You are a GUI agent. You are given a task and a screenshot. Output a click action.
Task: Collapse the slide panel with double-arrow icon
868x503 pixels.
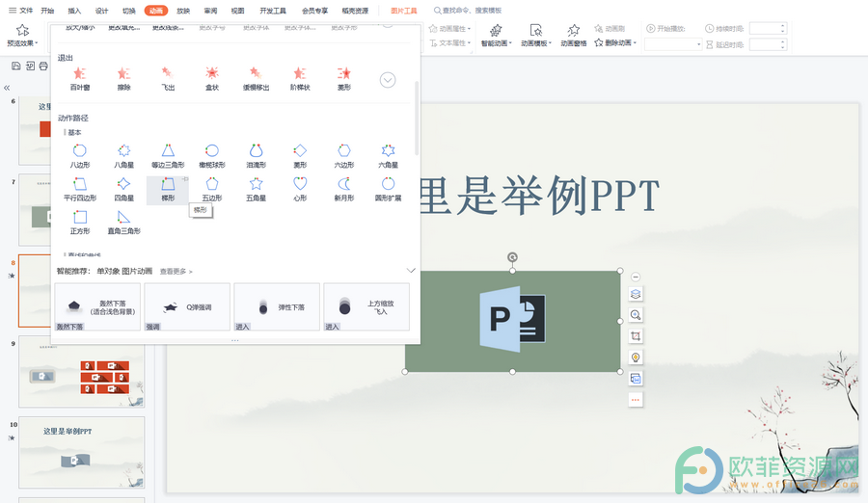[7, 88]
